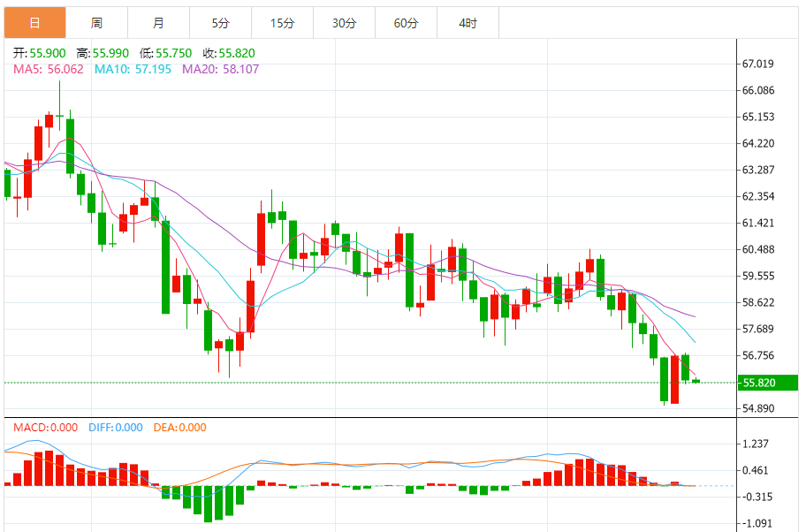Open the 60分 interval tab
This screenshot has width=806, height=532.
(406, 23)
